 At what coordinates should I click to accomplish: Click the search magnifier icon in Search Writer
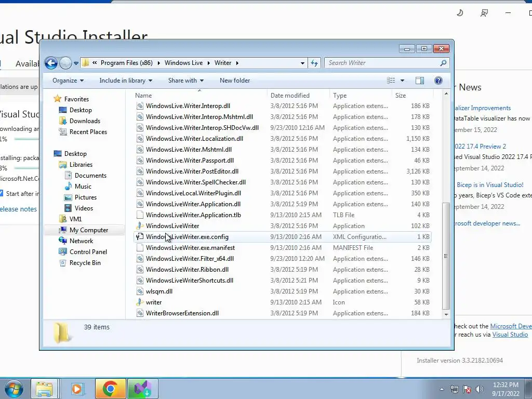[443, 63]
